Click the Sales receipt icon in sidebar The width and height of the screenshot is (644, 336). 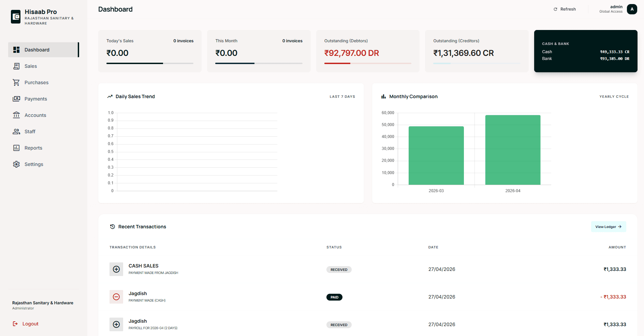coord(16,66)
